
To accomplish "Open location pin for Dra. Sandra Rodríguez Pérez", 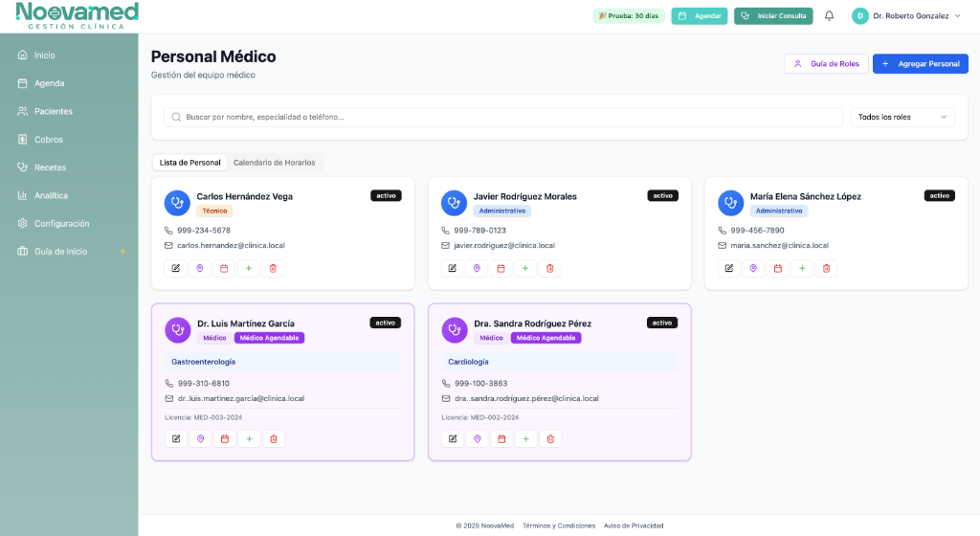I will (478, 439).
